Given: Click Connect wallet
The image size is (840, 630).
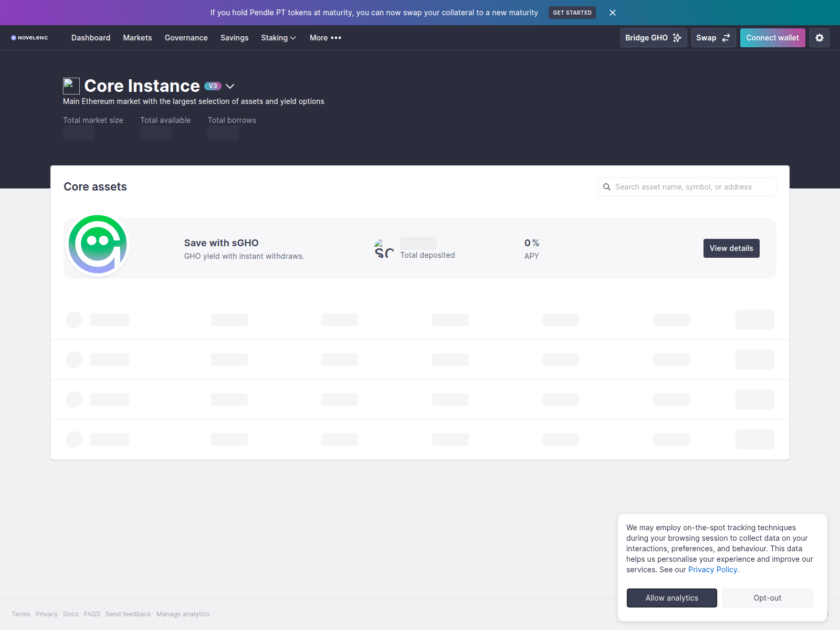Looking at the screenshot, I should [773, 38].
